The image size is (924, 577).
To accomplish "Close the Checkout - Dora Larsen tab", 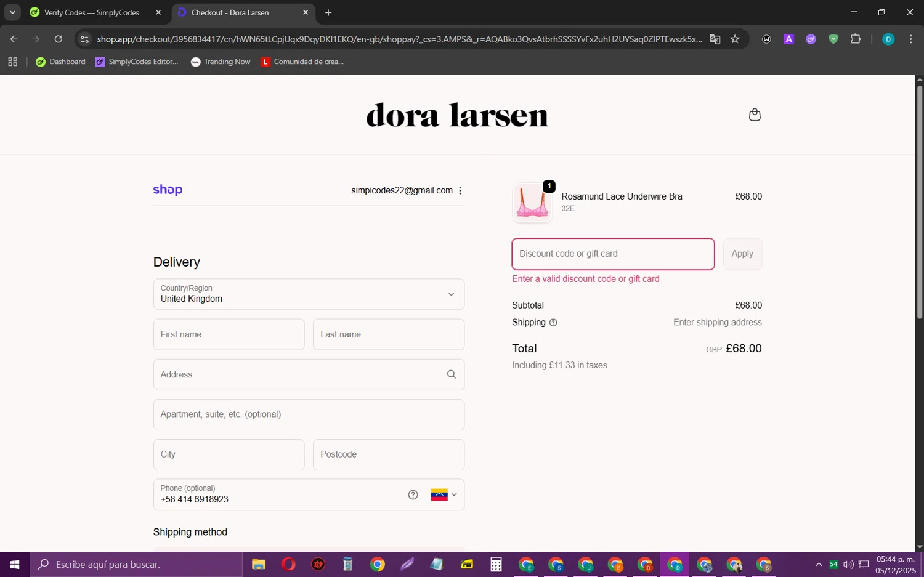I will (306, 12).
